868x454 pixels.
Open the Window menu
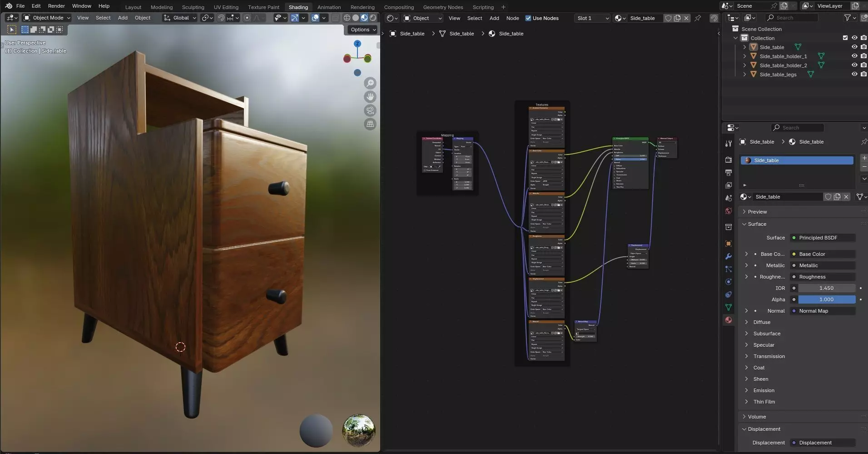coord(82,6)
